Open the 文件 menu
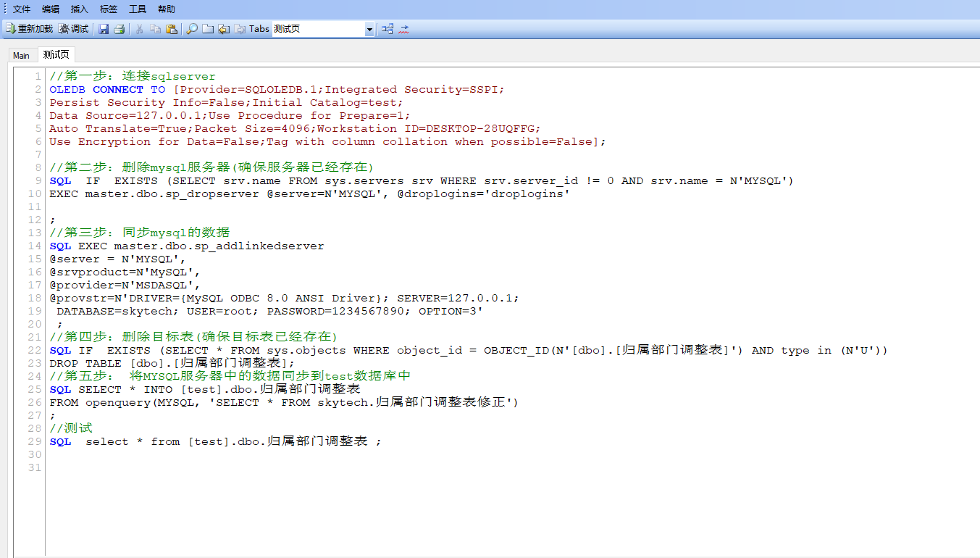Image resolution: width=980 pixels, height=558 pixels. point(22,9)
